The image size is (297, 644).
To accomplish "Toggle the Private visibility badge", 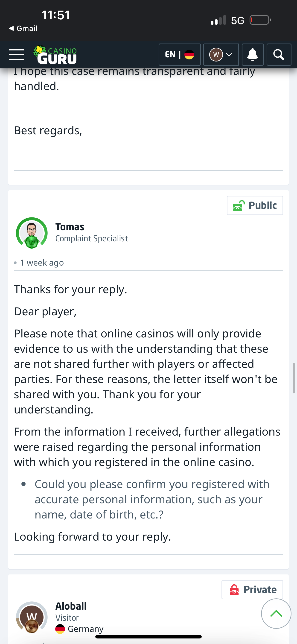I will 252,589.
